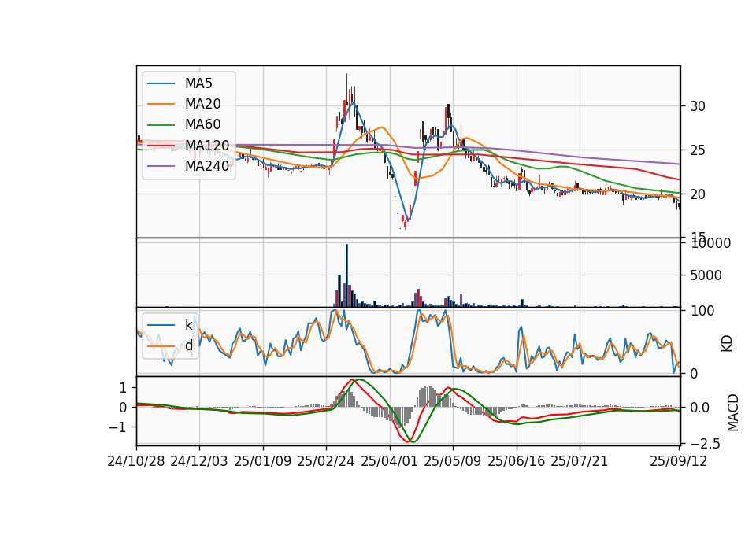Click the 24/10/28 date axis label
This screenshot has height=543, width=756.
136,461
